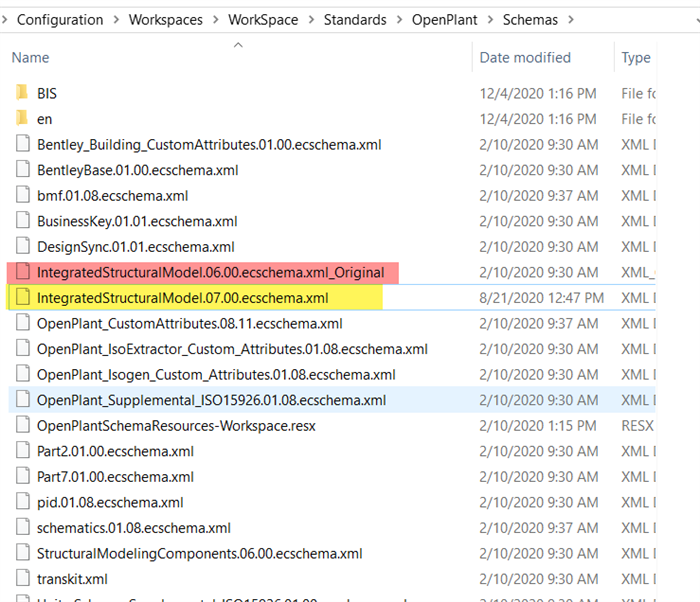Click file icon of OpenPlant_IsoExtractor_Custom_Attributes.01.08
The image size is (700, 602).
point(23,348)
